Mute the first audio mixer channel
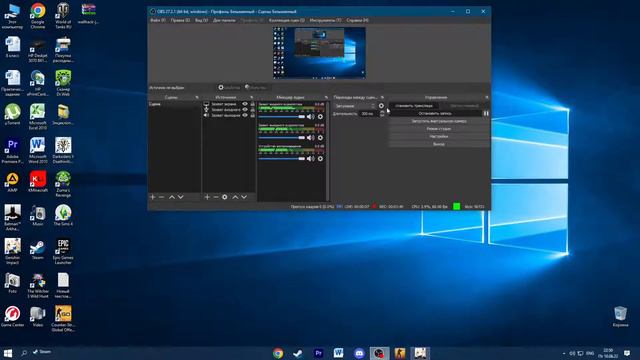Image resolution: width=640 pixels, height=360 pixels. tap(311, 117)
